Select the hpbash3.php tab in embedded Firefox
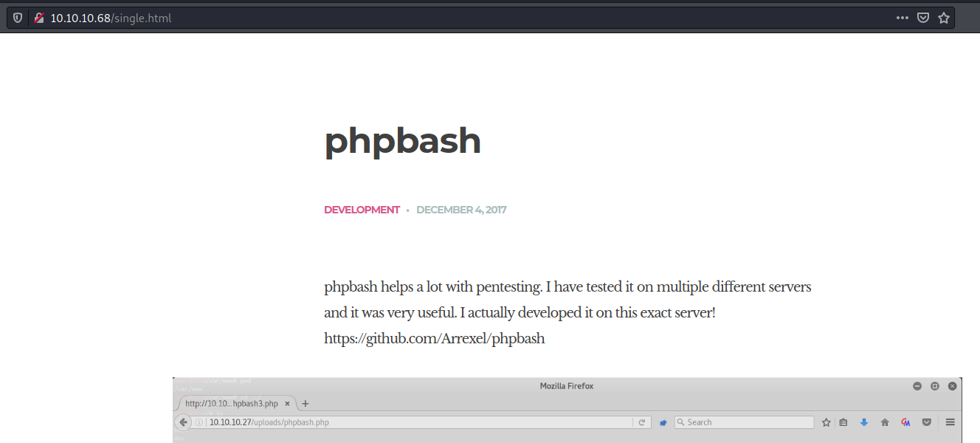The height and width of the screenshot is (443, 980). (x=231, y=404)
